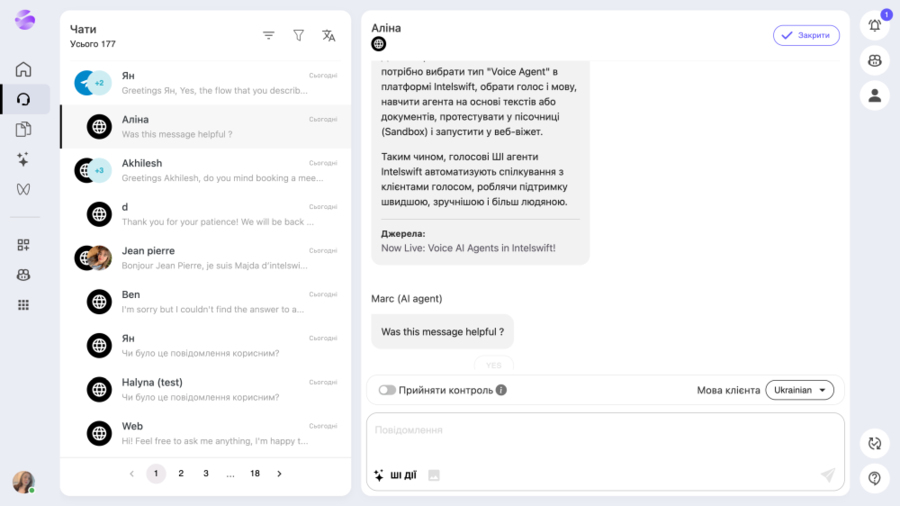Image resolution: width=900 pixels, height=506 pixels.
Task: Open the Home icon in sidebar
Action: [x=24, y=69]
